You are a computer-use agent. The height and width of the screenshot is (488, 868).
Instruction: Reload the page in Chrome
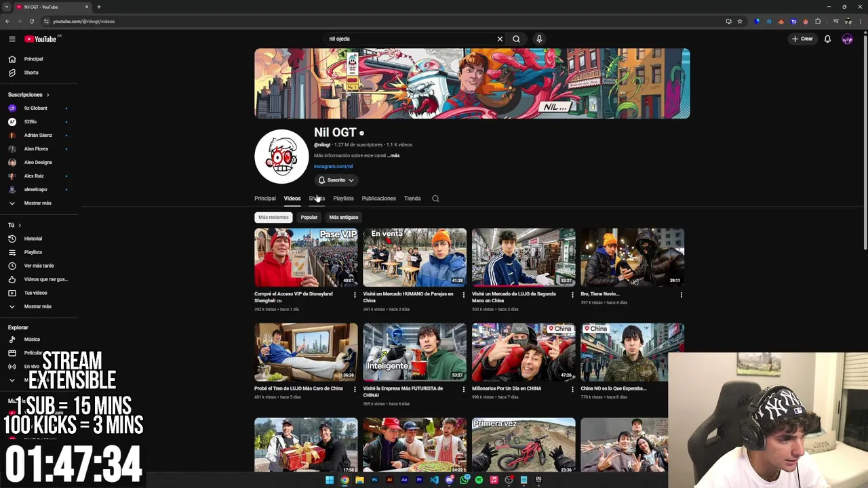click(31, 21)
